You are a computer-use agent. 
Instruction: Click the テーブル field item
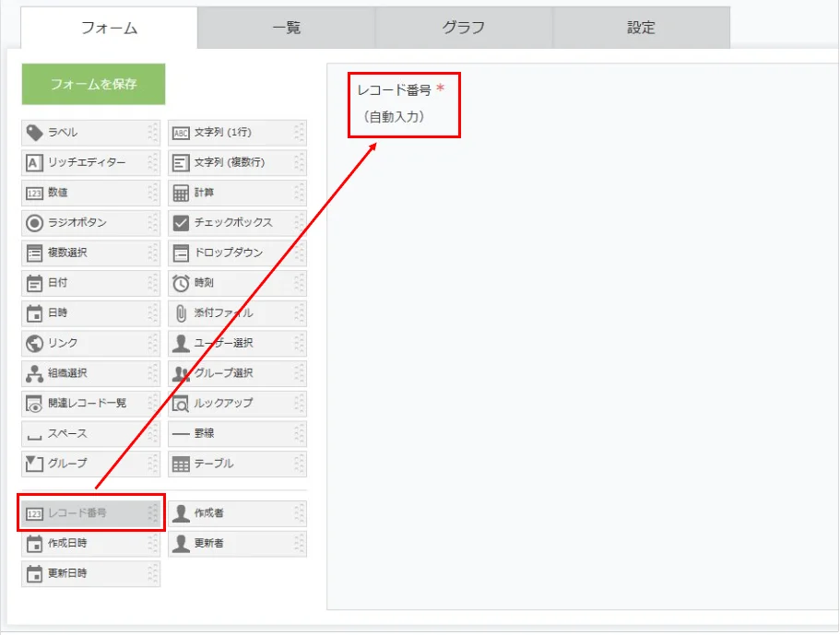(x=236, y=464)
